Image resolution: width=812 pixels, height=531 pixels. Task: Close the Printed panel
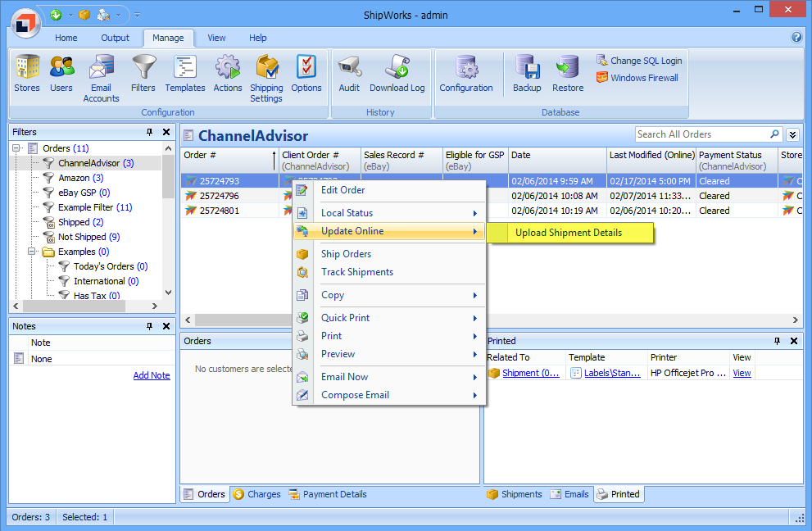coord(794,341)
